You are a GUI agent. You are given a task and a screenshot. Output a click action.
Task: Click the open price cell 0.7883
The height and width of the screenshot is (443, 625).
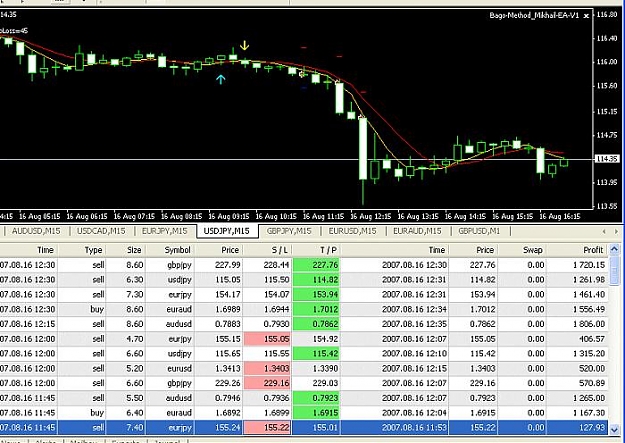[228, 324]
